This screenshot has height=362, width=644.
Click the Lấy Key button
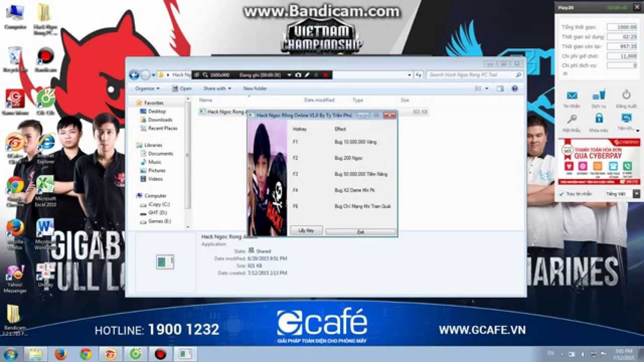306,230
